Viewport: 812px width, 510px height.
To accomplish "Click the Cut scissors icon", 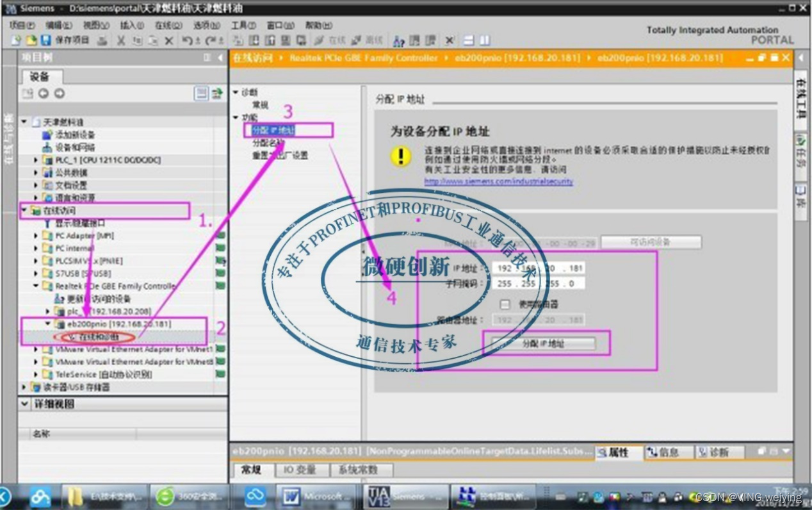I will (x=121, y=40).
